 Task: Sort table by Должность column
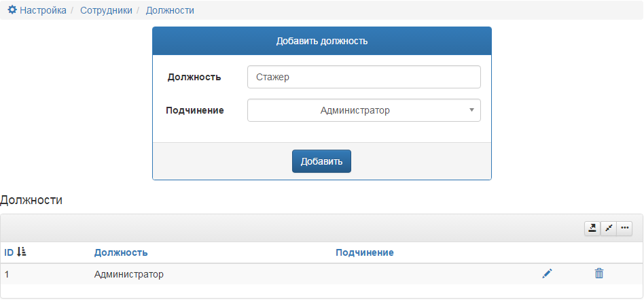(x=121, y=252)
